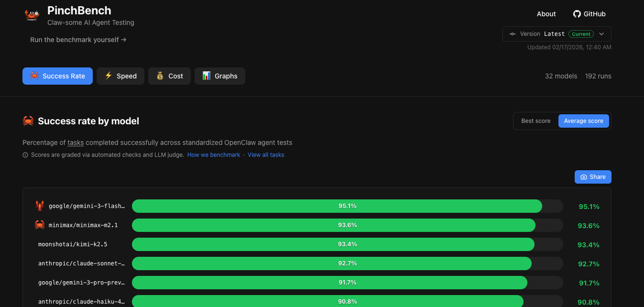Image resolution: width=644 pixels, height=307 pixels.
Task: Click the PinchBench crab logo
Action: coord(32,15)
